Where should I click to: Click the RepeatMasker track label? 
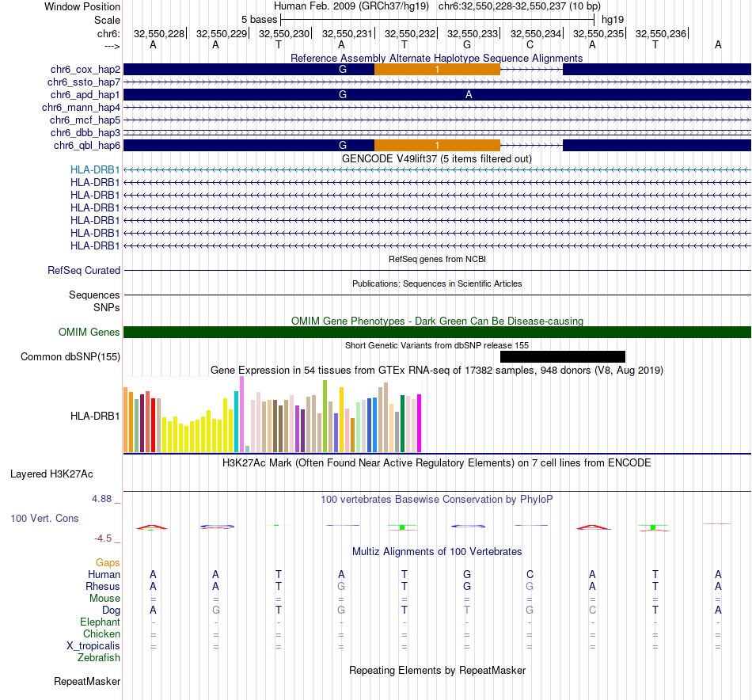click(87, 682)
